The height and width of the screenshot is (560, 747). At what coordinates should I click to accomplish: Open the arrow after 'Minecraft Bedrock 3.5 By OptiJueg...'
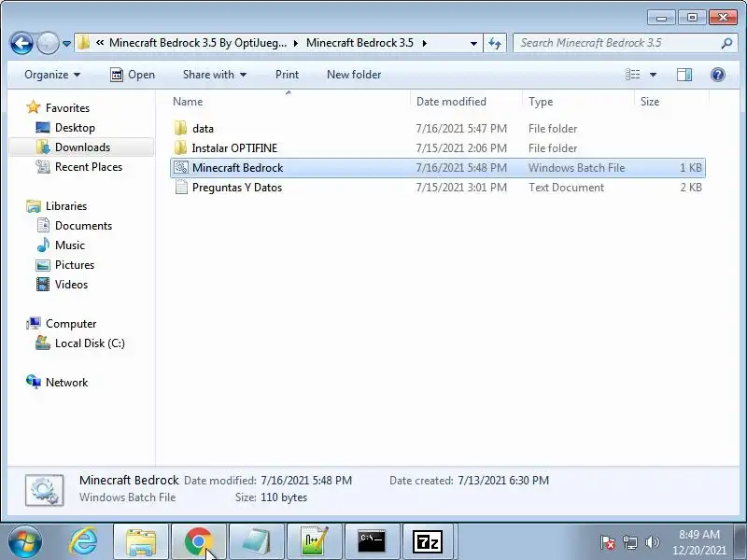[x=296, y=43]
